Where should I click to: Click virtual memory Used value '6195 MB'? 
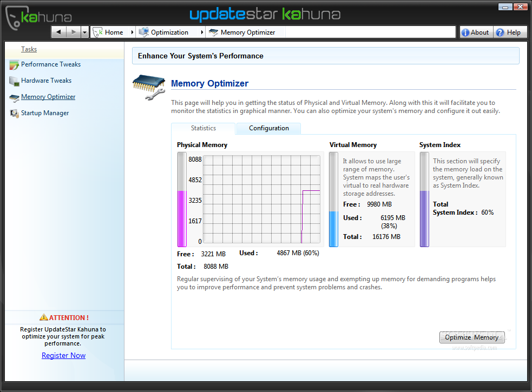pos(393,218)
